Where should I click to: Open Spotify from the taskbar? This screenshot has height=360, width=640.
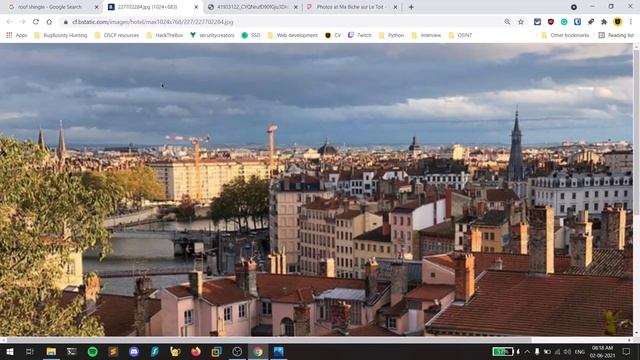[93, 351]
